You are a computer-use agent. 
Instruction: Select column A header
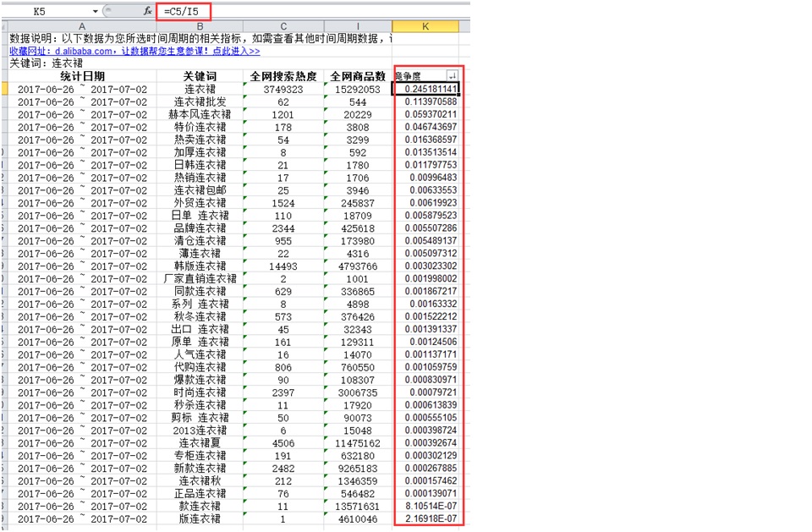pos(82,26)
